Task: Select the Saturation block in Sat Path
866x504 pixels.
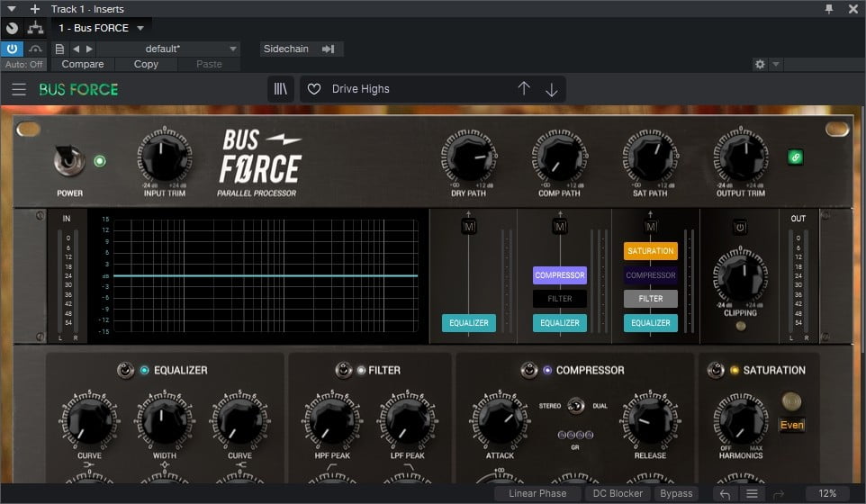Action: (x=650, y=251)
